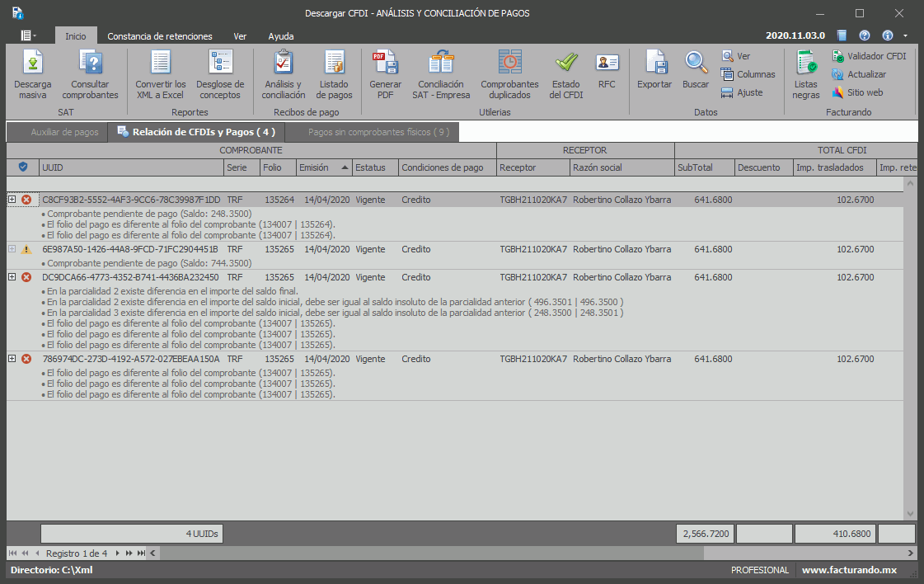The width and height of the screenshot is (924, 584).
Task: Open Descarga masiva tool
Action: click(33, 75)
